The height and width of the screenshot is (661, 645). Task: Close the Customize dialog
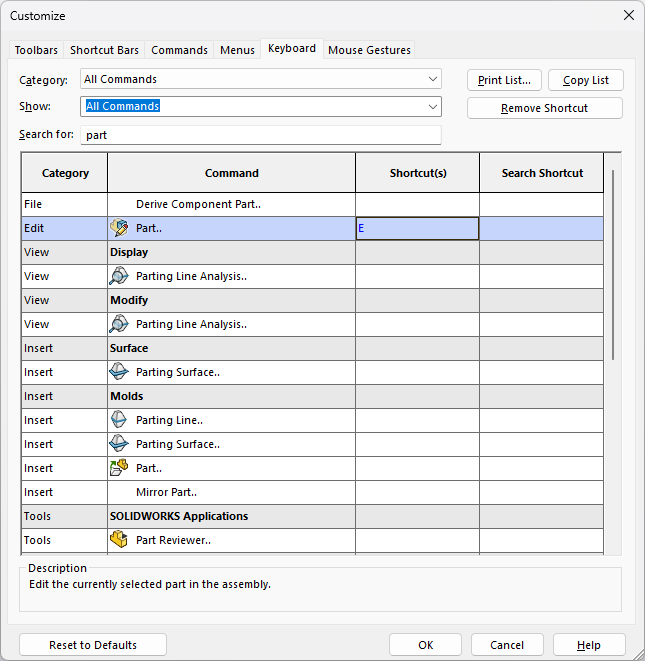pos(629,16)
